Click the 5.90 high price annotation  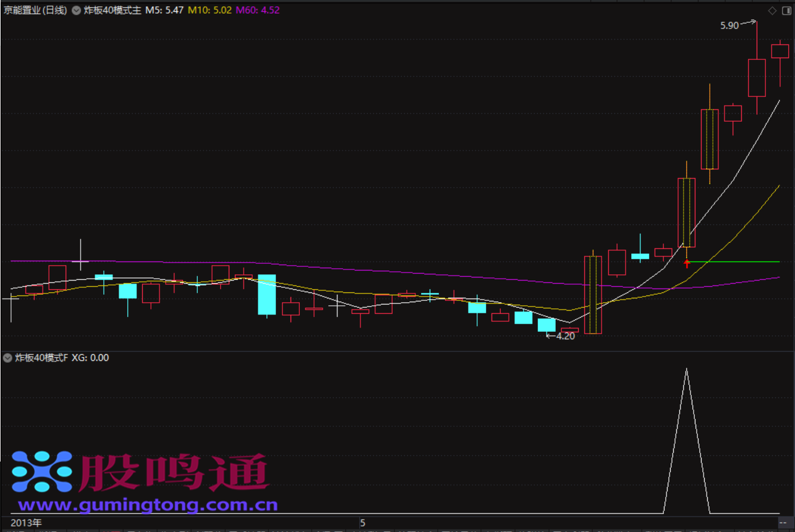tap(729, 25)
